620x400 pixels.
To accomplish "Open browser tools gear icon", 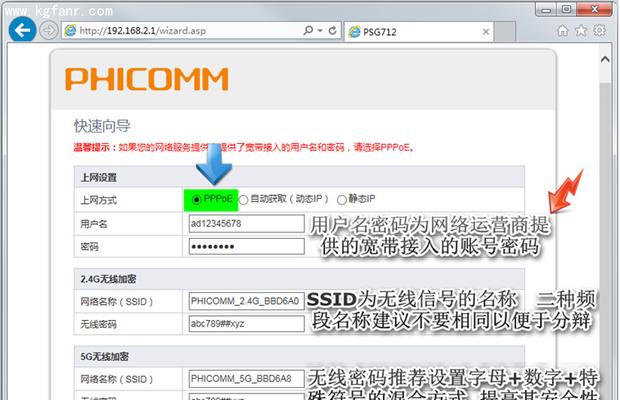I will coord(599,30).
